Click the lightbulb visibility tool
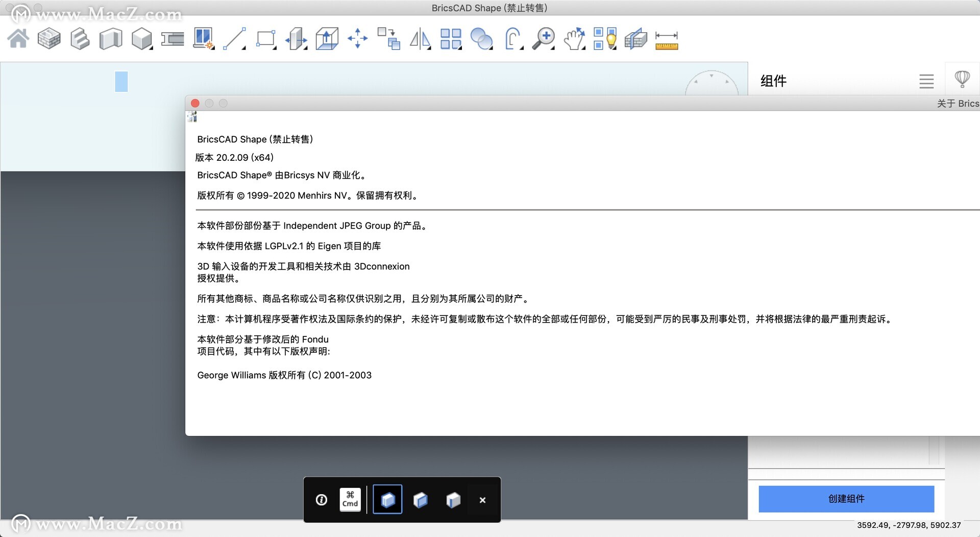Viewport: 980px width, 537px height. pyautogui.click(x=605, y=39)
